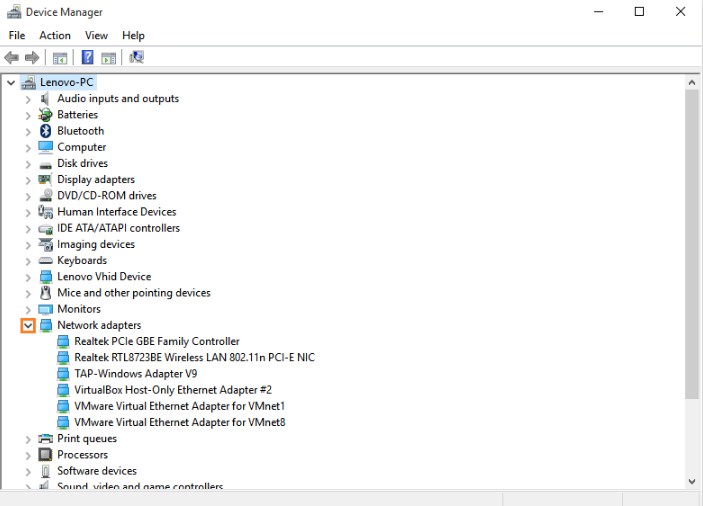The height and width of the screenshot is (506, 703).
Task: Click the Processors chip icon
Action: pos(45,454)
